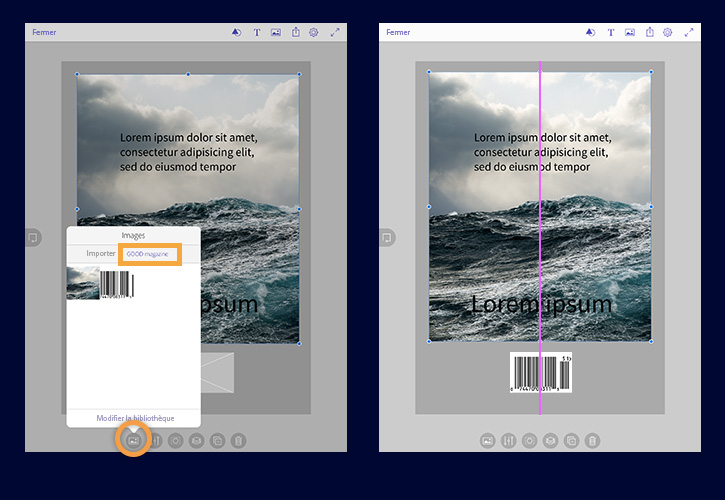Screen dimensions: 725x500
Task: Open the image insert icon in right toolbar
Action: 630,32
